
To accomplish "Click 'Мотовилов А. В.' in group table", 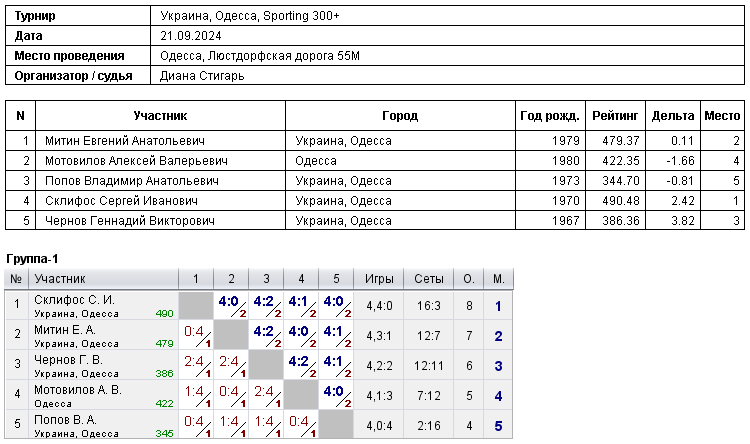I will [x=78, y=390].
